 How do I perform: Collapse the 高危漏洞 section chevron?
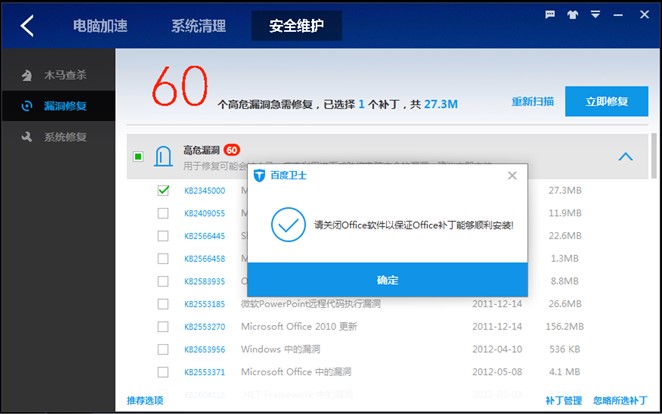click(625, 157)
